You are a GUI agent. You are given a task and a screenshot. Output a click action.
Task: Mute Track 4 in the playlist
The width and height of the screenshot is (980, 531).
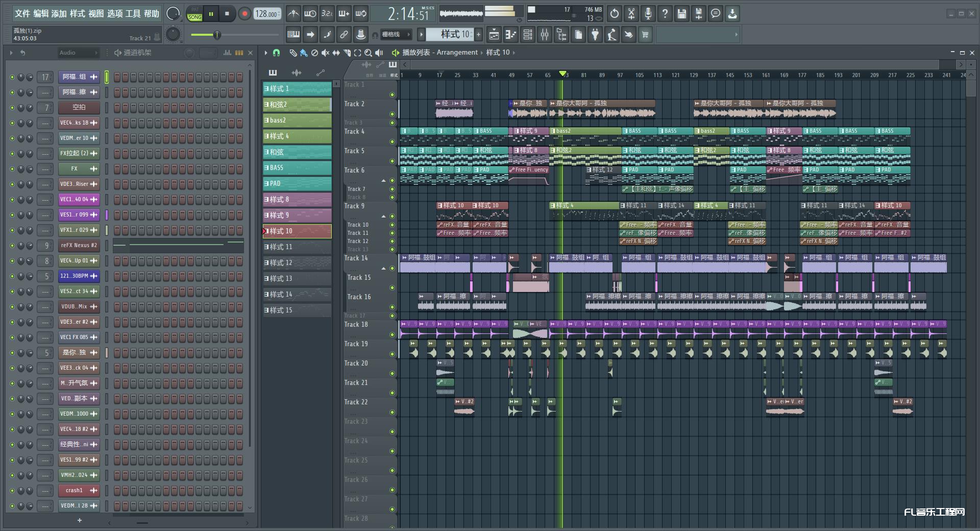tap(392, 141)
